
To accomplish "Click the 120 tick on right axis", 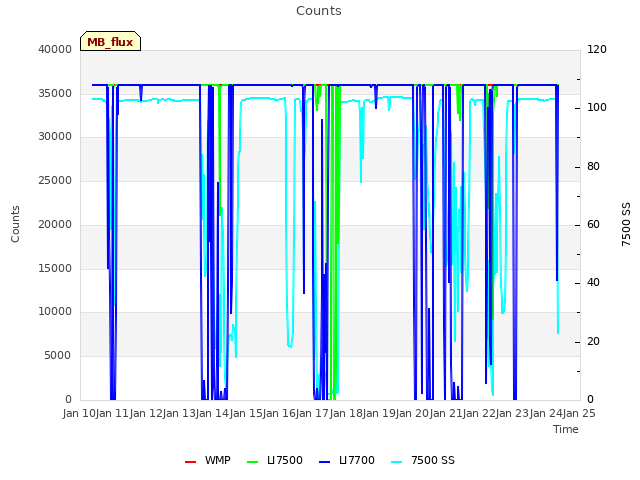I will [x=597, y=49].
